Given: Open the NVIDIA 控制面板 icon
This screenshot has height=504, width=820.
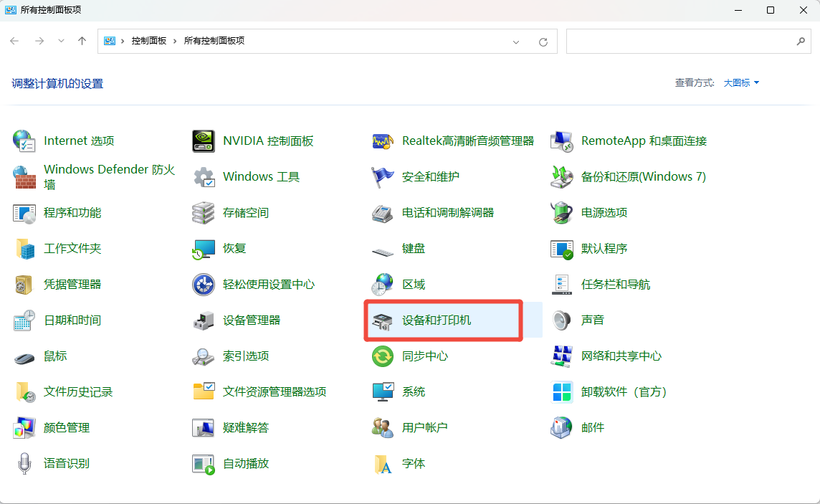Looking at the screenshot, I should pyautogui.click(x=204, y=141).
